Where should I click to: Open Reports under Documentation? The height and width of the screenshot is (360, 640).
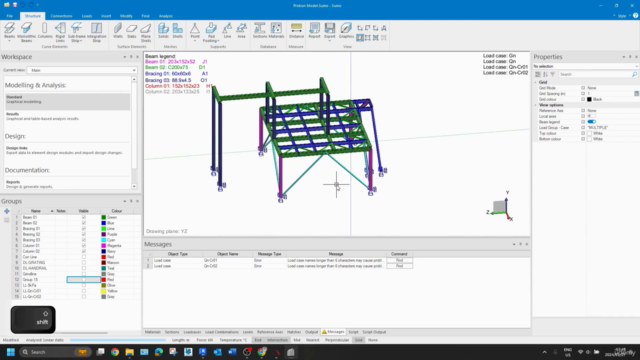[x=67, y=184]
